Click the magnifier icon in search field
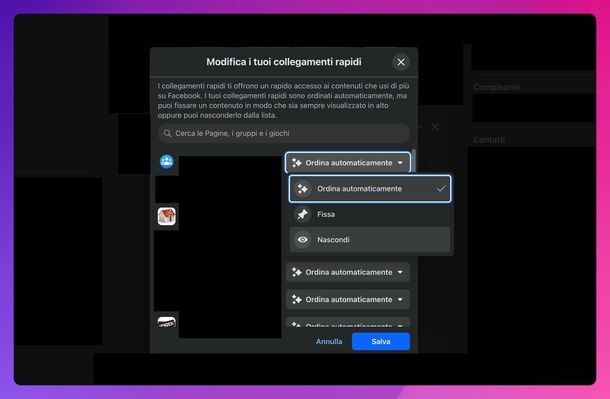This screenshot has width=610, height=399. pyautogui.click(x=167, y=133)
